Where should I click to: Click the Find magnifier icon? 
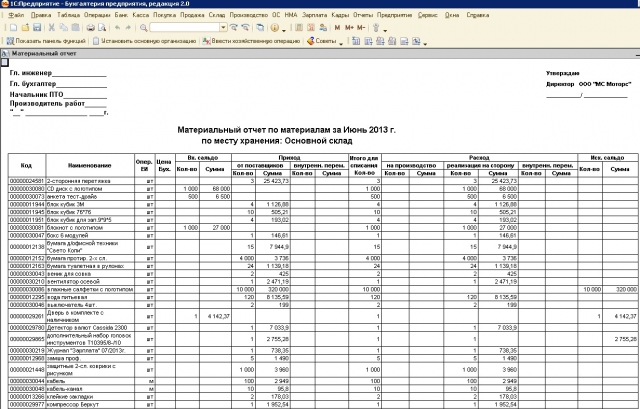[x=144, y=28]
